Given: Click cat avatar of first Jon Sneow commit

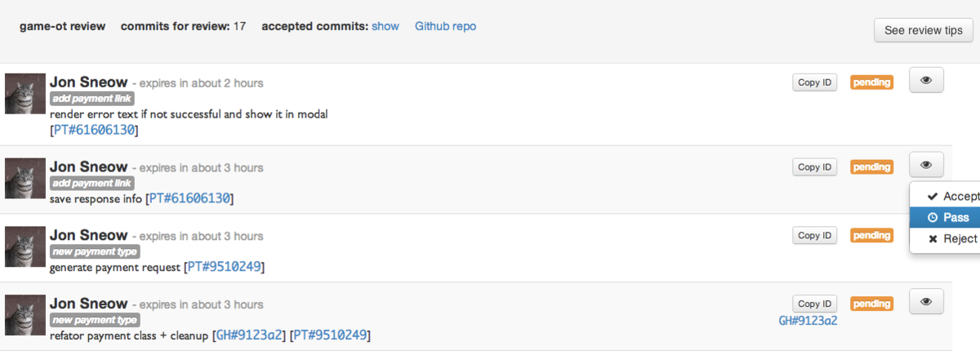Looking at the screenshot, I should tap(25, 94).
